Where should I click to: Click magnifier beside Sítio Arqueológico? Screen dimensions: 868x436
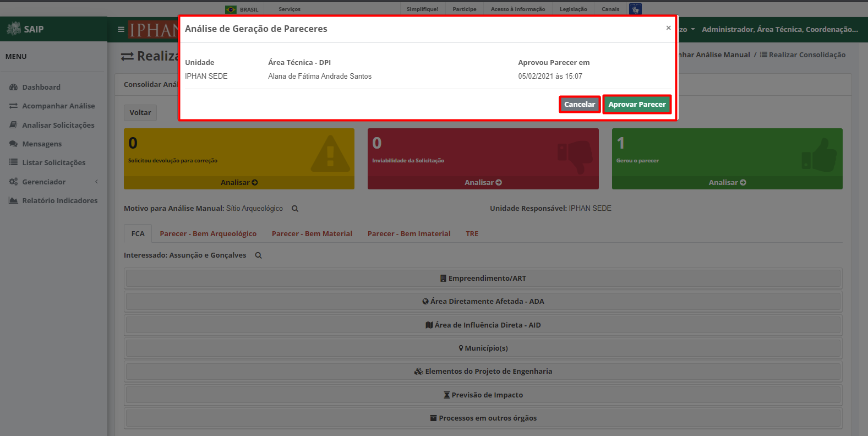point(295,209)
